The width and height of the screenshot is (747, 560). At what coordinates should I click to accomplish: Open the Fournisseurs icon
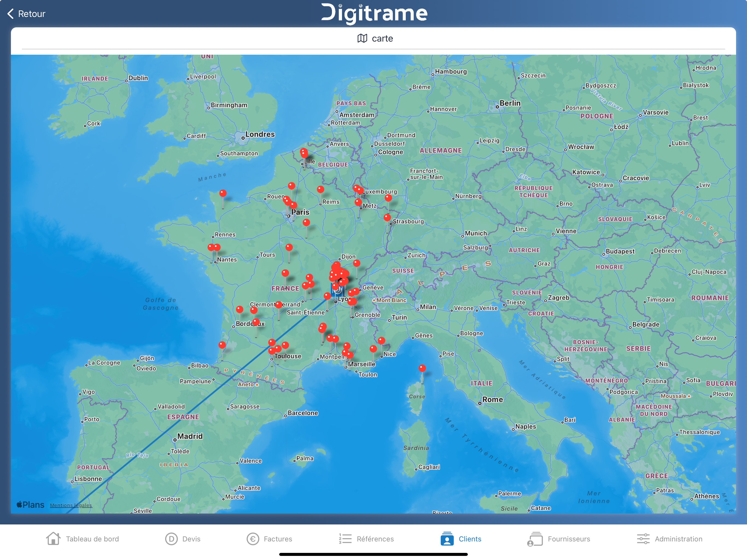(535, 539)
